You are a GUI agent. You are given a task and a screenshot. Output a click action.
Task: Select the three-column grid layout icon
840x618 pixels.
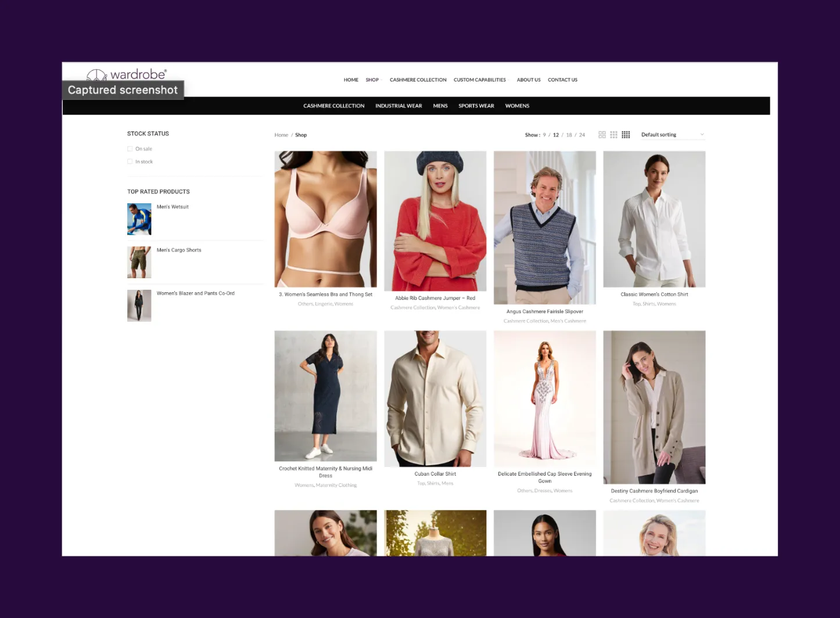pos(613,134)
